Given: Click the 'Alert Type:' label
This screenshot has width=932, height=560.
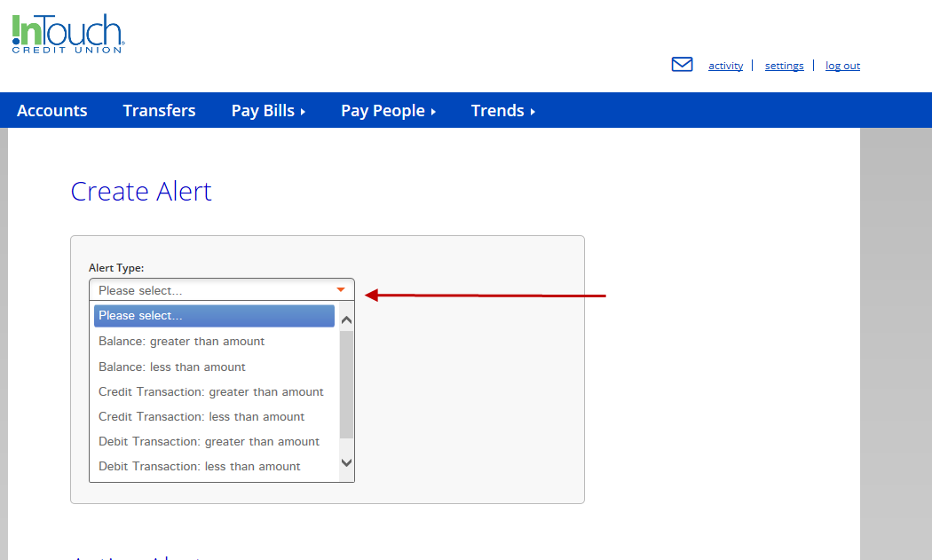Looking at the screenshot, I should point(116,267).
